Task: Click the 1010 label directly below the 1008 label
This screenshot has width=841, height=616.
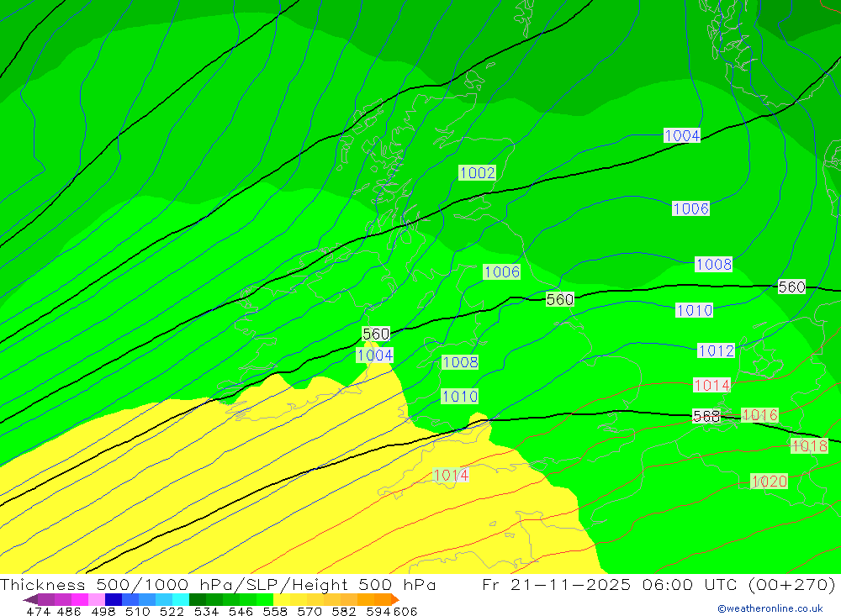Action: pos(460,396)
